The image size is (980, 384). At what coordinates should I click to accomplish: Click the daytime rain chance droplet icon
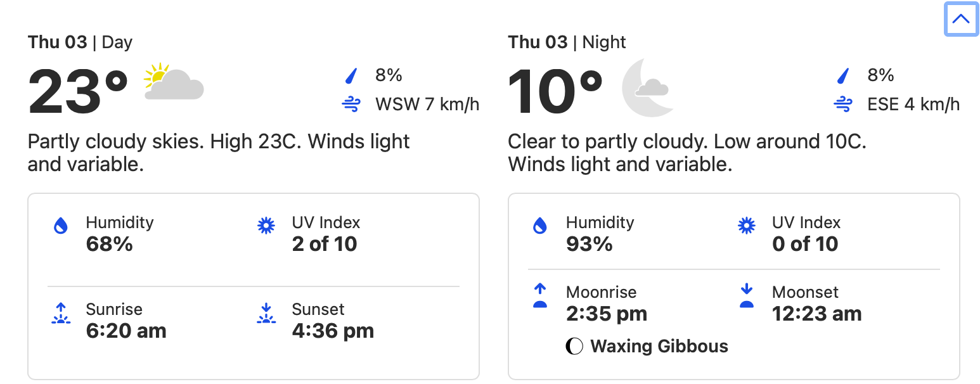pyautogui.click(x=351, y=77)
